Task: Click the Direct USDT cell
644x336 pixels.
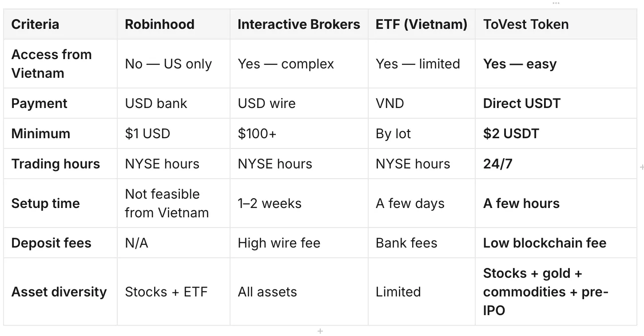Action: coord(556,103)
